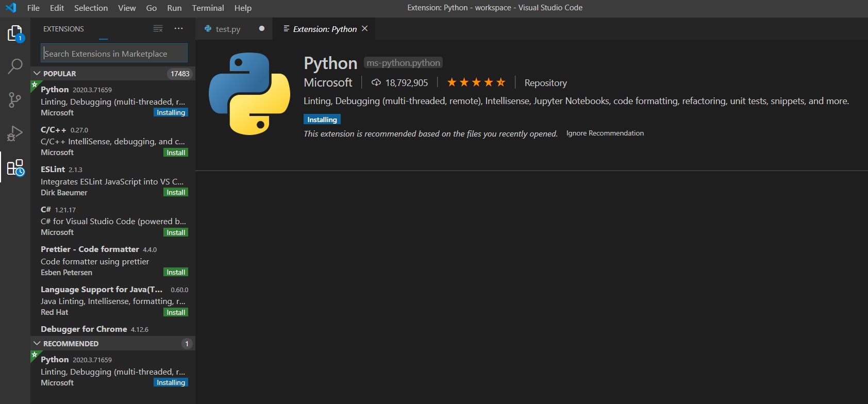Screen dimensions: 868x404
Task: Click the Microsoft publisher name in details
Action: tap(328, 82)
